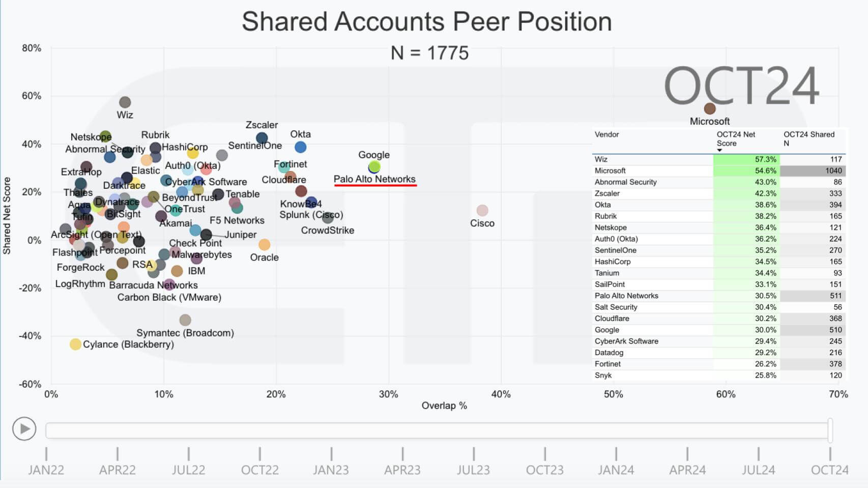Screen dimensions: 868x488
Task: Click the Cylance (Blackberry) yellow bubble
Action: pos(75,344)
